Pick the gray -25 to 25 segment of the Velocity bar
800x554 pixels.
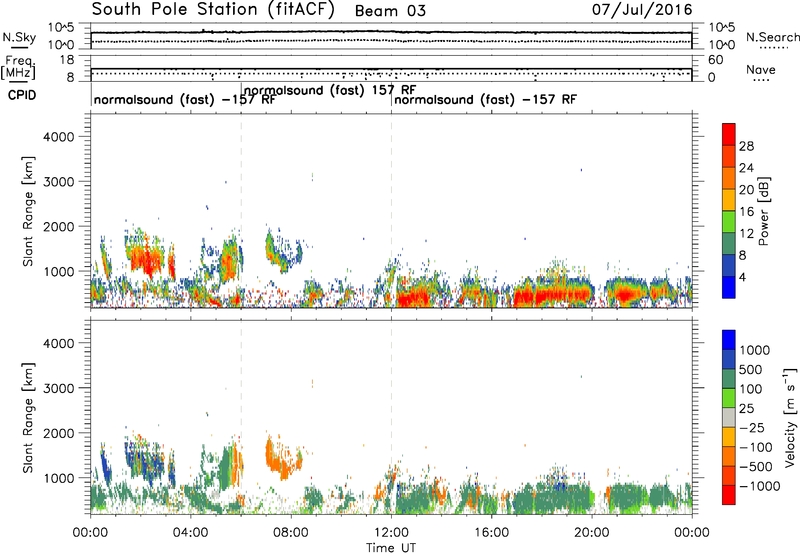729,417
